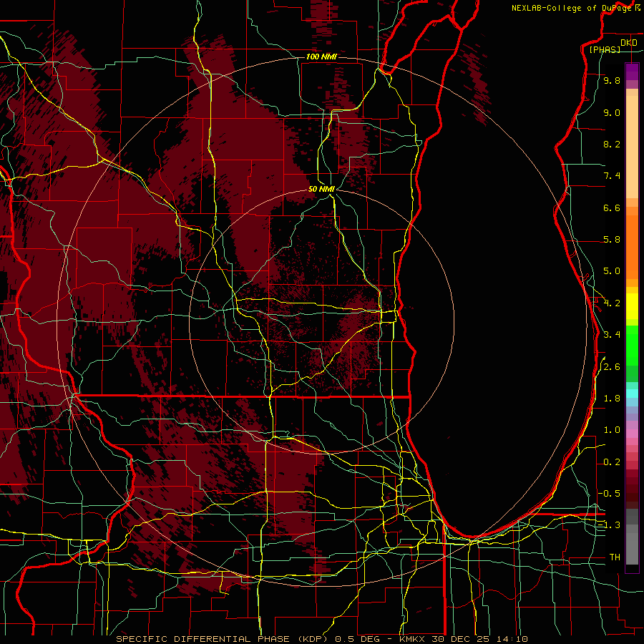
Task: Click the KMKX station identifier
Action: pyautogui.click(x=413, y=639)
